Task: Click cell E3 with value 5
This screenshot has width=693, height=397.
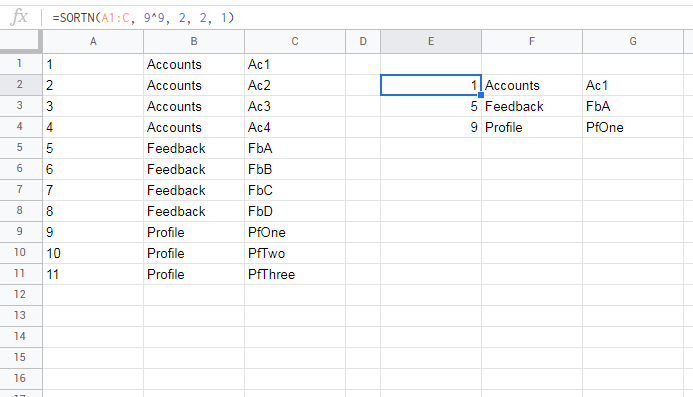Action: pos(431,106)
